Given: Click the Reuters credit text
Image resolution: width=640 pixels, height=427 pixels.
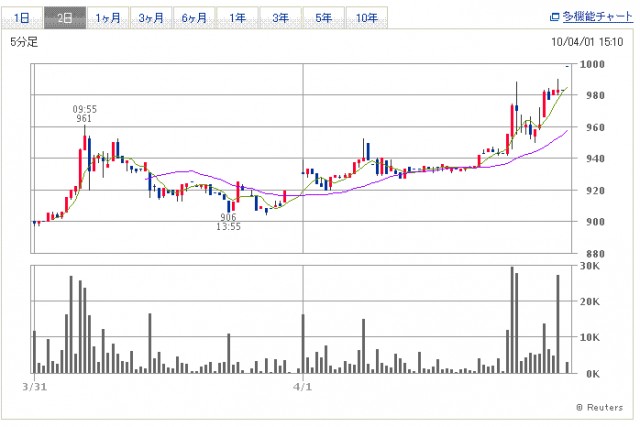Looking at the screenshot, I should pos(600,407).
